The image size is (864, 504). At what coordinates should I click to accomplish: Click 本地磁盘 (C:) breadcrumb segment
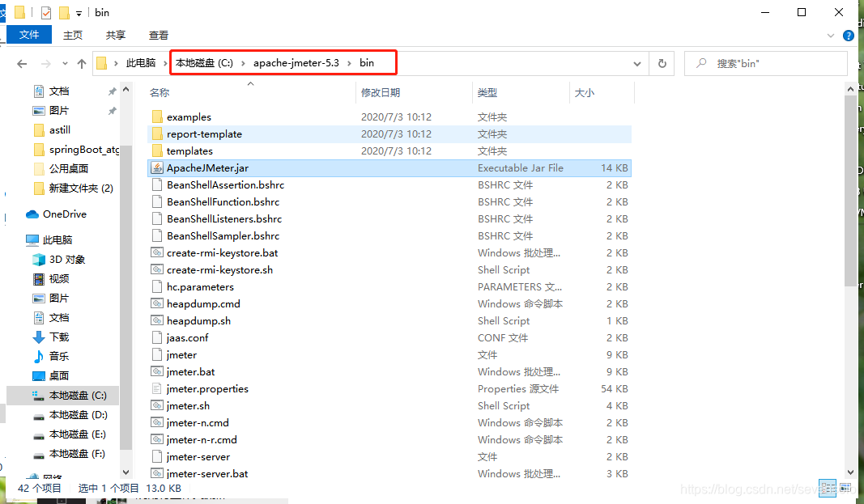pyautogui.click(x=204, y=63)
